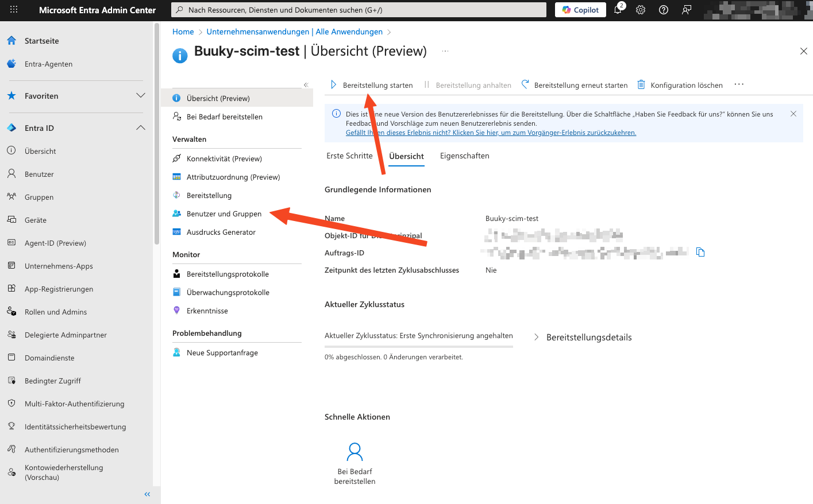Expand the Favoriten section
This screenshot has height=504, width=813.
(x=140, y=96)
